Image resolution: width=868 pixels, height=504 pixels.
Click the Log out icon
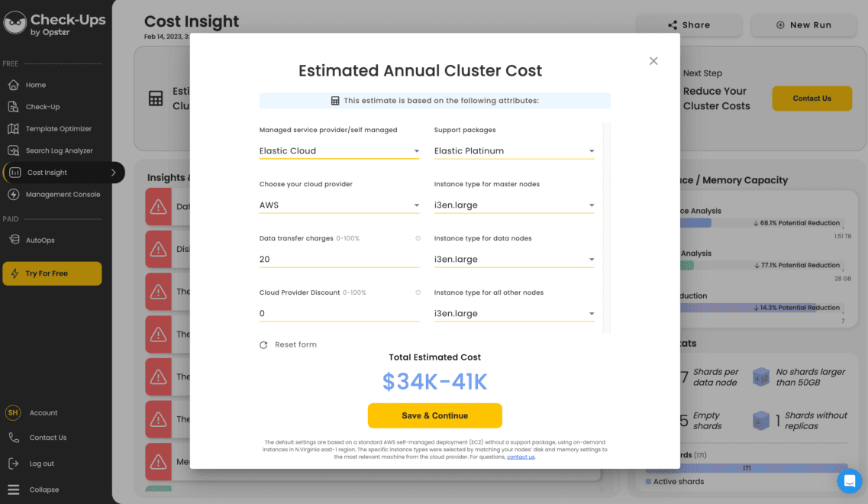14,464
